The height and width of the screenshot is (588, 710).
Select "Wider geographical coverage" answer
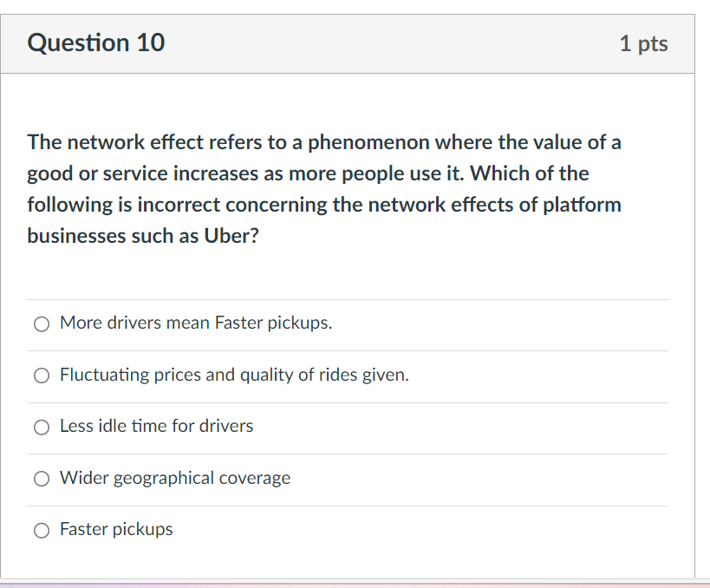pos(41,479)
